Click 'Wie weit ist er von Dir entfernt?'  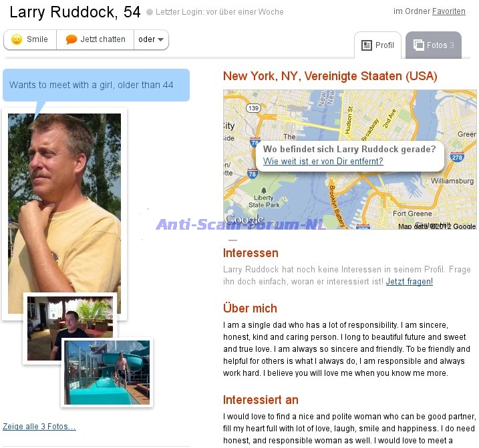(323, 162)
